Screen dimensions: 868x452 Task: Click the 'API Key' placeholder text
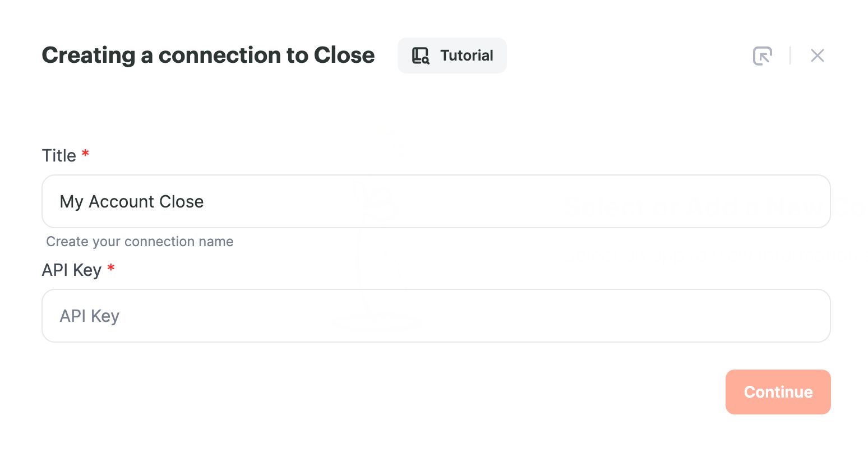[x=90, y=316]
